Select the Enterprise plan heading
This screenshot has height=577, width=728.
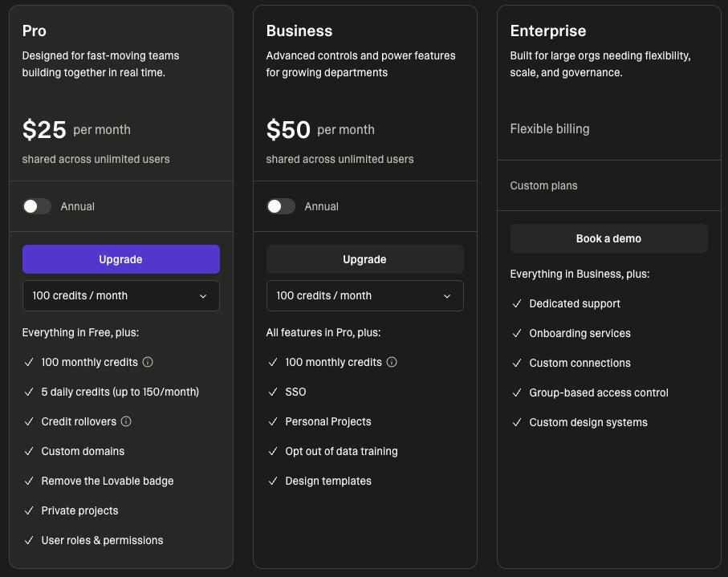(x=548, y=31)
